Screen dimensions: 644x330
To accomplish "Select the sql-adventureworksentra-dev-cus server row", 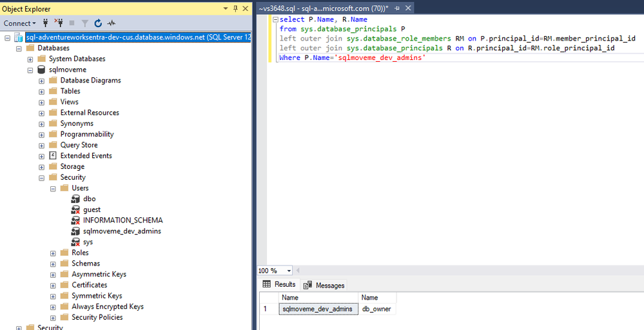I will tap(138, 37).
